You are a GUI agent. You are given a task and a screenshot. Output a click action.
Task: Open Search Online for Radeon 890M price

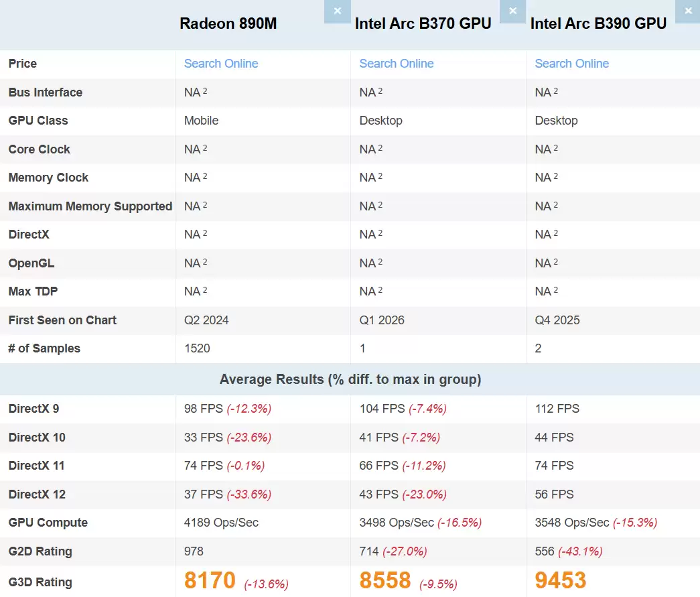(221, 64)
